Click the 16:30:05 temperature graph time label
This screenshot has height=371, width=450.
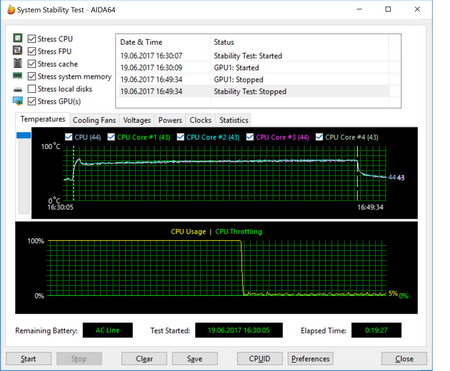pyautogui.click(x=60, y=207)
